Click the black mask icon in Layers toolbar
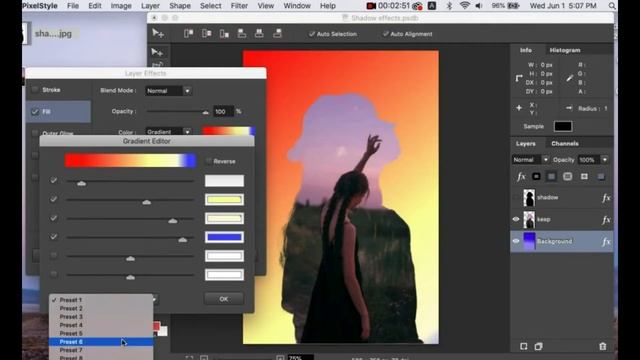Screen dimensions: 640x360 point(536,176)
